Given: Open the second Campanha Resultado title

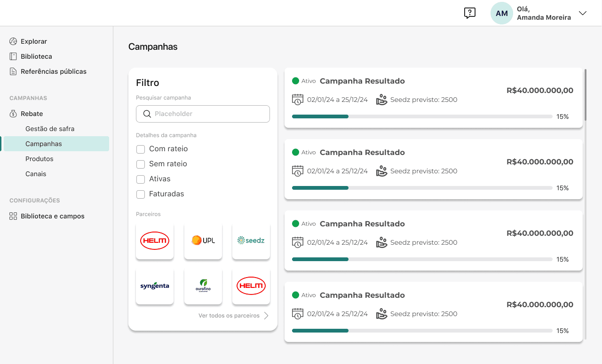Looking at the screenshot, I should pos(362,152).
